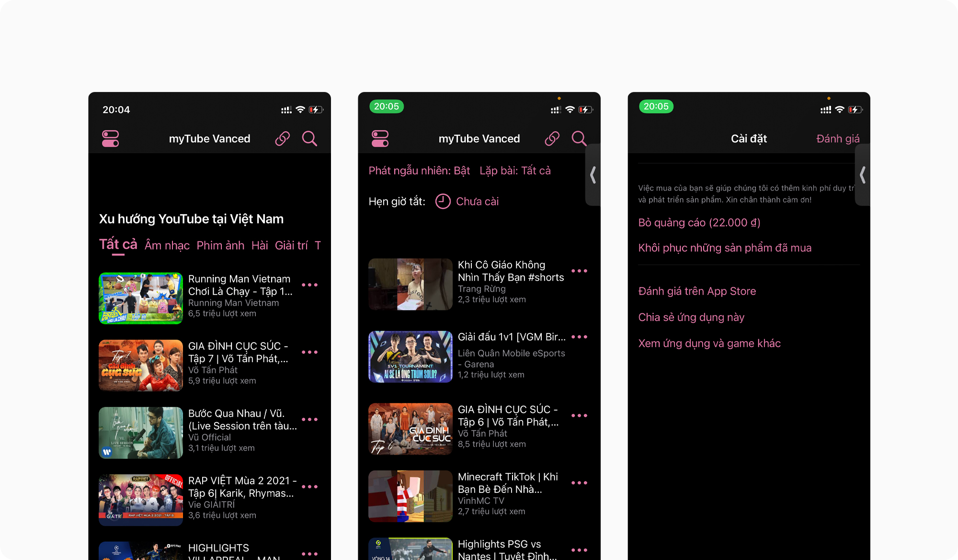The image size is (958, 560).
Task: Tap the clock icon beside Hẹn giờ tắt
Action: coord(443,201)
